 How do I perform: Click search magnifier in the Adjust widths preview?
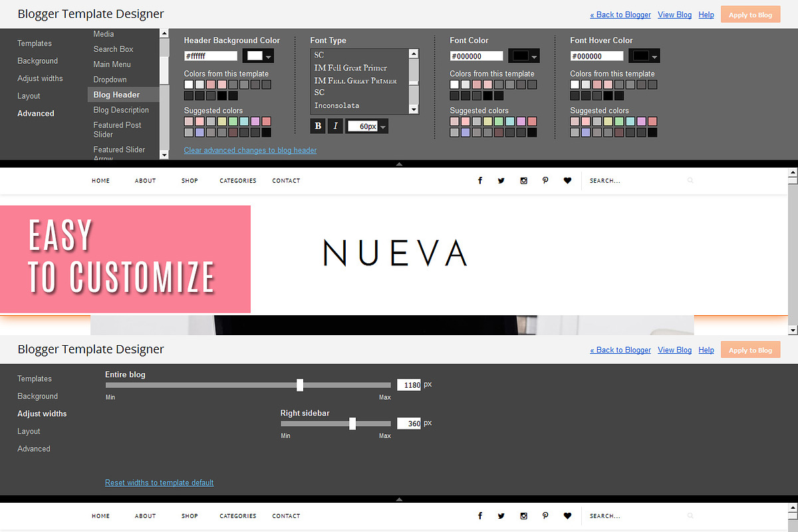click(x=690, y=516)
